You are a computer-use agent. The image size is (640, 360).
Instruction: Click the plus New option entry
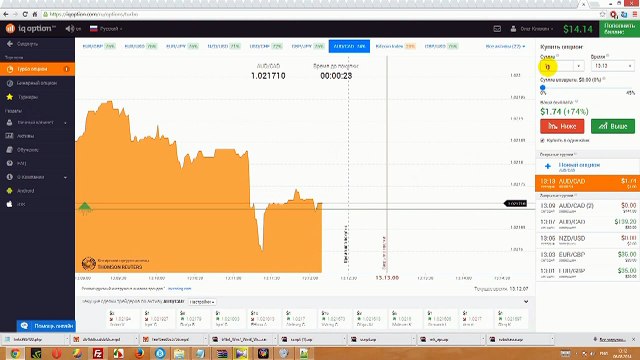point(587,166)
